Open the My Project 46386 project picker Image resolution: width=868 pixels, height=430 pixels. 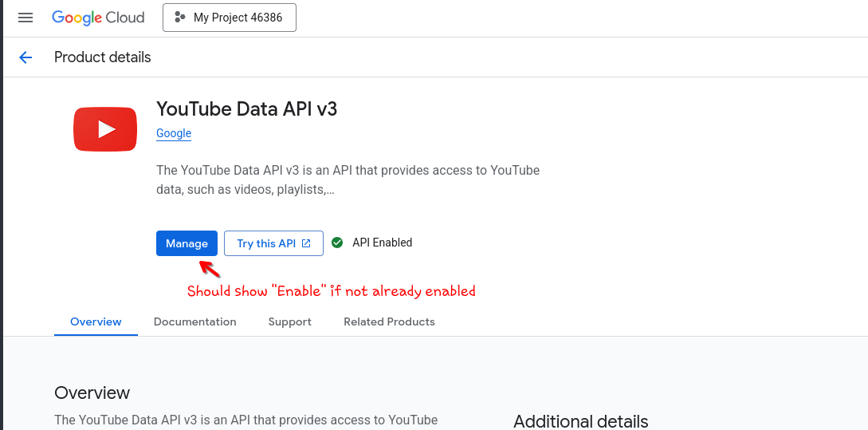[230, 18]
